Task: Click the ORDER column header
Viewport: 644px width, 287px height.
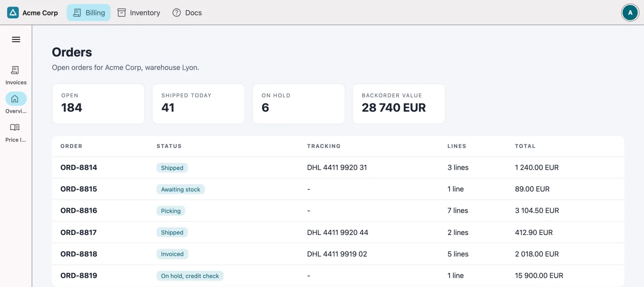Action: click(71, 146)
